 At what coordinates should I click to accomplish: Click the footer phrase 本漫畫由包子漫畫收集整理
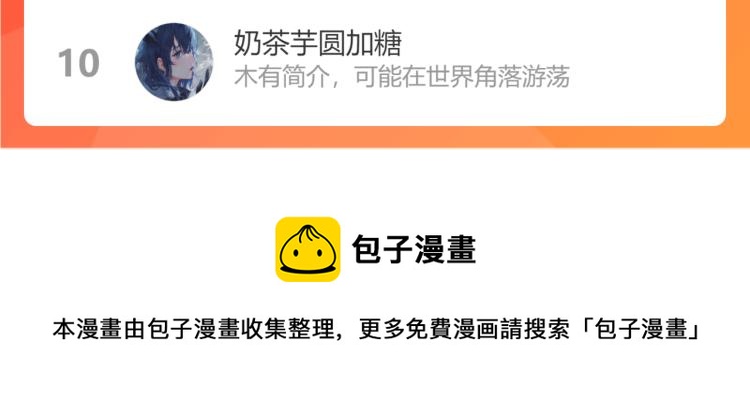(x=193, y=329)
